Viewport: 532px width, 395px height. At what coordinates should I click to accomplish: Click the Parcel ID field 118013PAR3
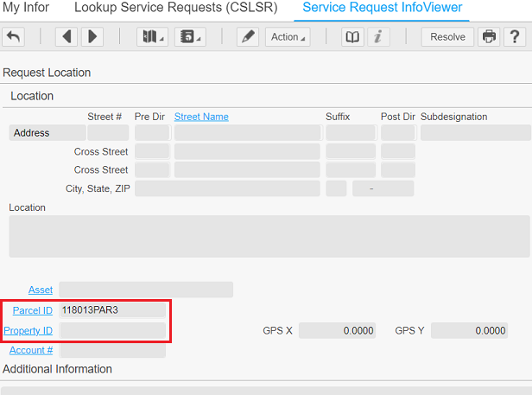(111, 309)
